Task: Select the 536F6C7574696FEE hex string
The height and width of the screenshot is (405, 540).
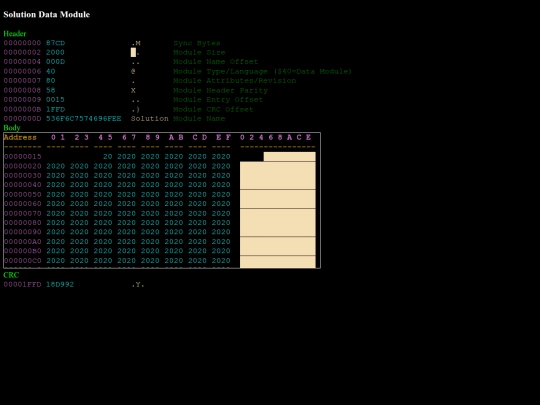Action: [84, 118]
